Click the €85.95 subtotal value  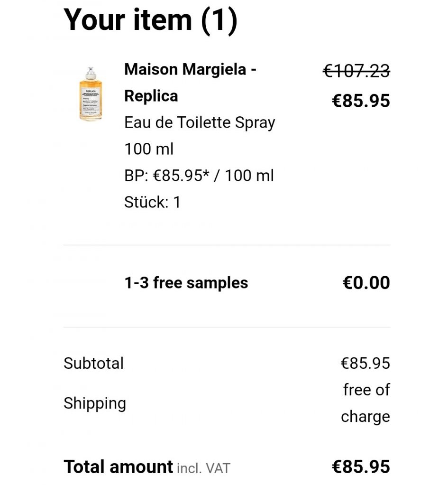pos(365,364)
